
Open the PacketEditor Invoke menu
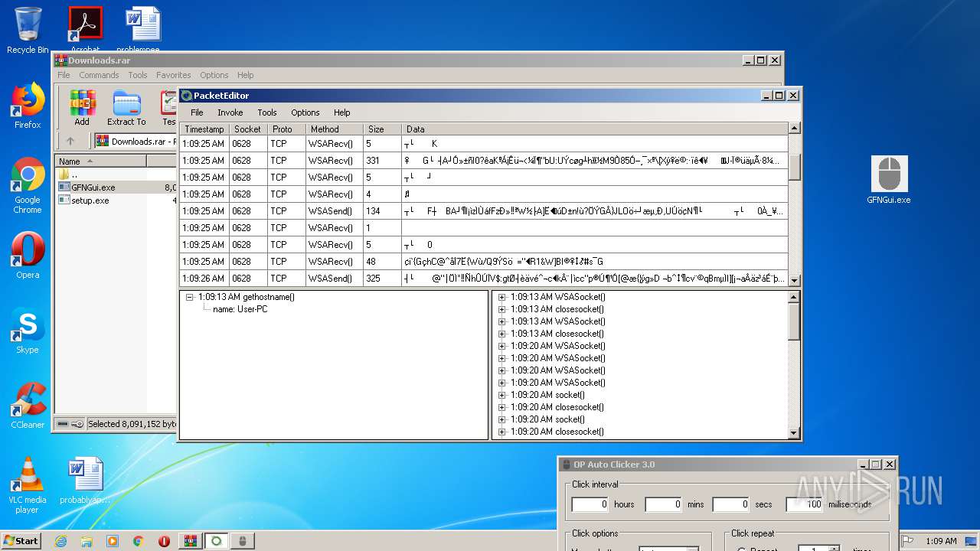pyautogui.click(x=230, y=112)
